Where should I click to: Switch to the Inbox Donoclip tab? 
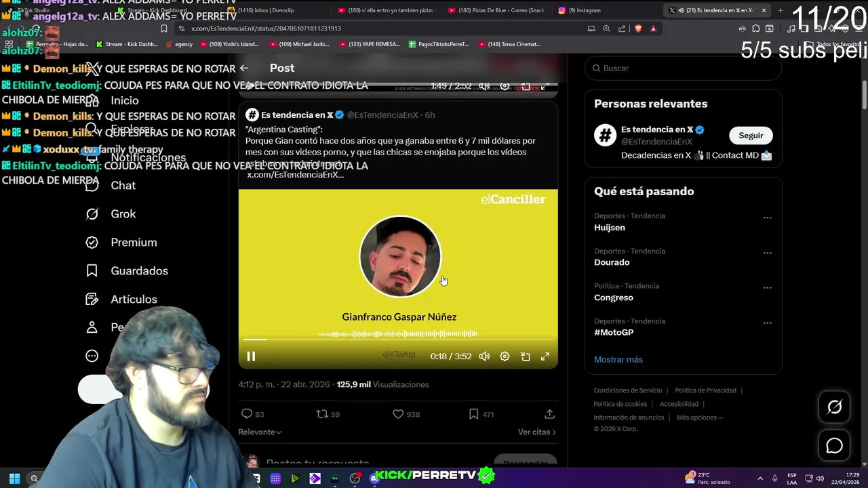coord(278,10)
